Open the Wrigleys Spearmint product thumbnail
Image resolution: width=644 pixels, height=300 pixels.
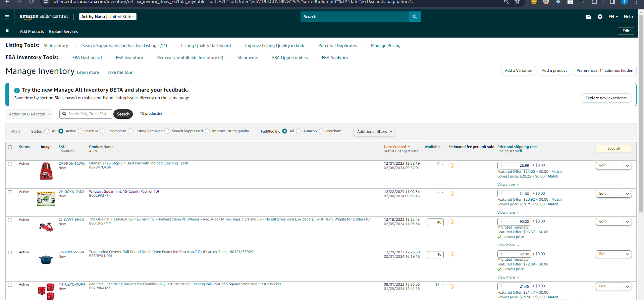(46, 199)
